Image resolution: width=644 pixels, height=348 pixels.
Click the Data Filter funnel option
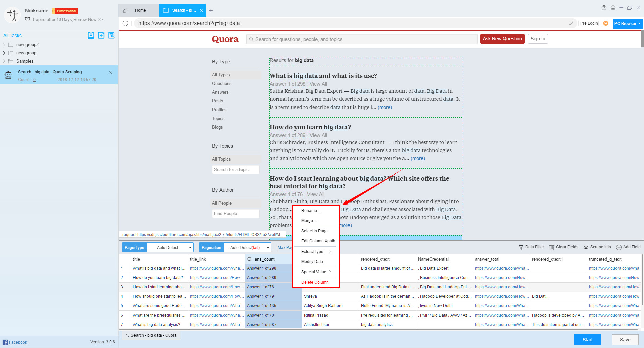coord(531,247)
